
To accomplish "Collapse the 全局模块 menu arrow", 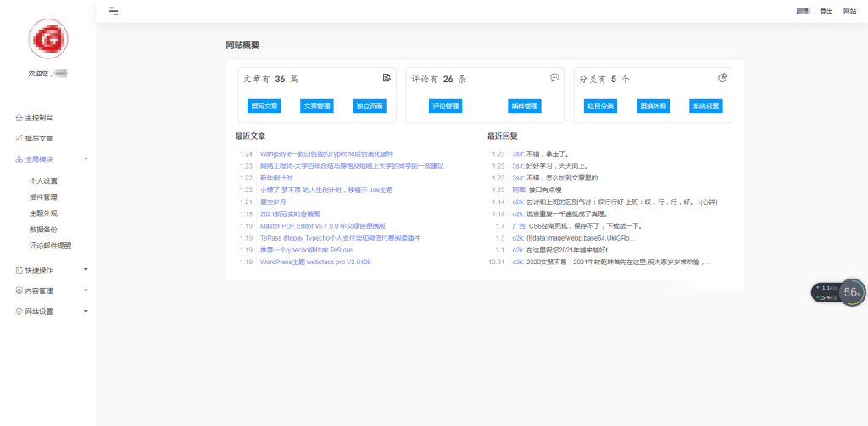I will (x=86, y=158).
